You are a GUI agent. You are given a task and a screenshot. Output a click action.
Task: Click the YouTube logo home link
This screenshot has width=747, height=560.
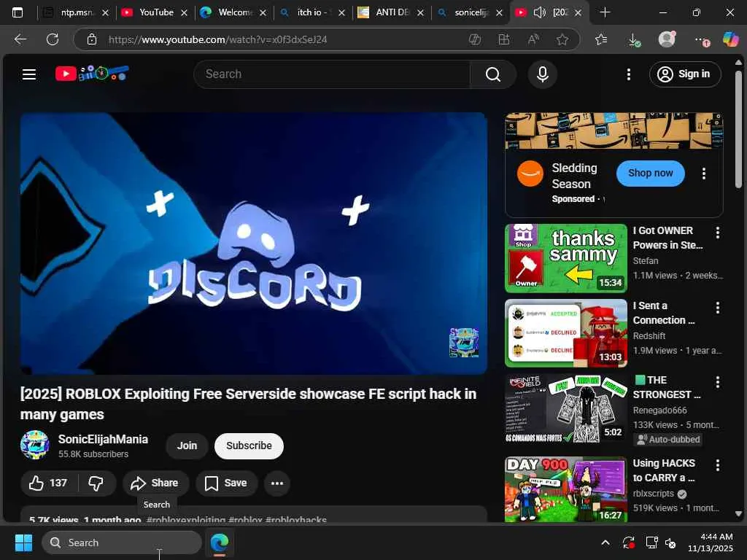tap(92, 74)
